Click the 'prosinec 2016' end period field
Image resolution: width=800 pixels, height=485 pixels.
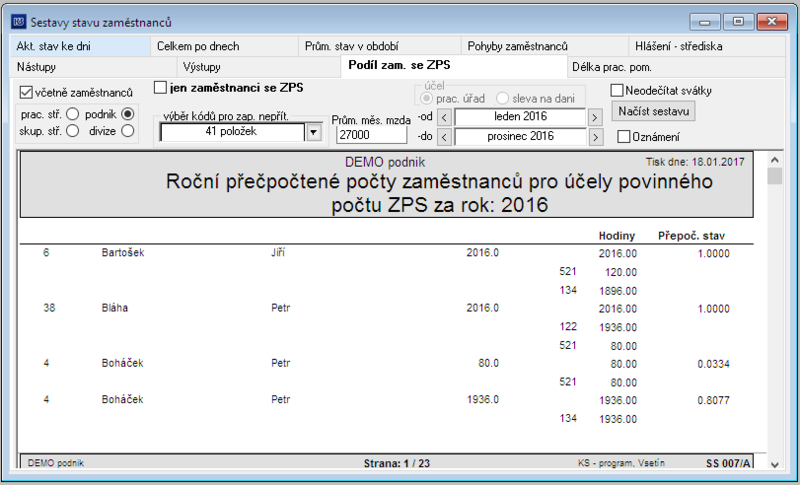point(520,136)
